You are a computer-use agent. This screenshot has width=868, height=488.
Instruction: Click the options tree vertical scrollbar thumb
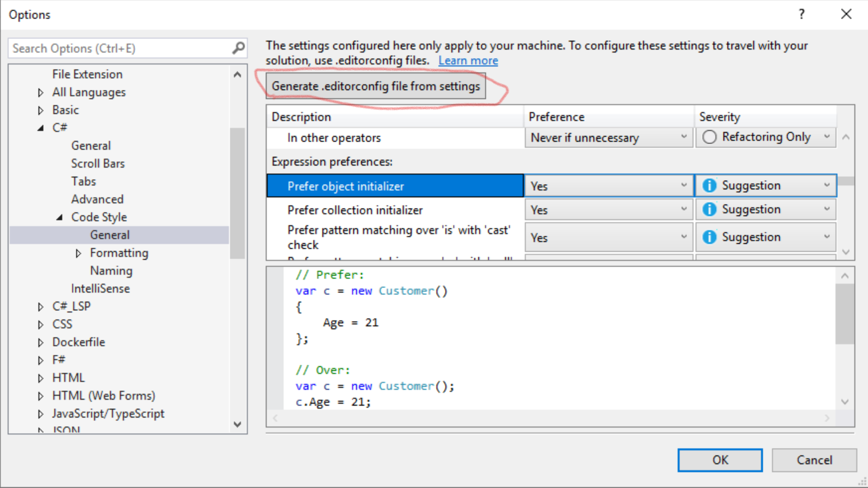pos(237,193)
